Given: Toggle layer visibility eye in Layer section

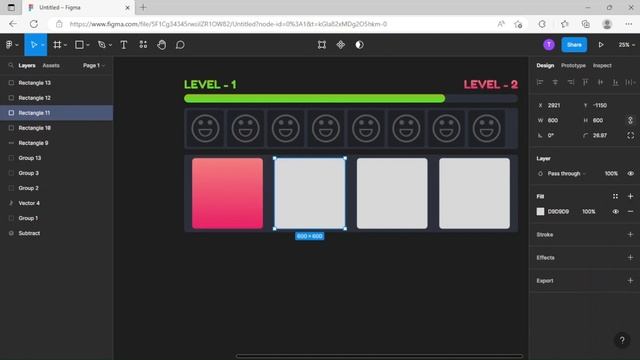Looking at the screenshot, I should click(631, 173).
